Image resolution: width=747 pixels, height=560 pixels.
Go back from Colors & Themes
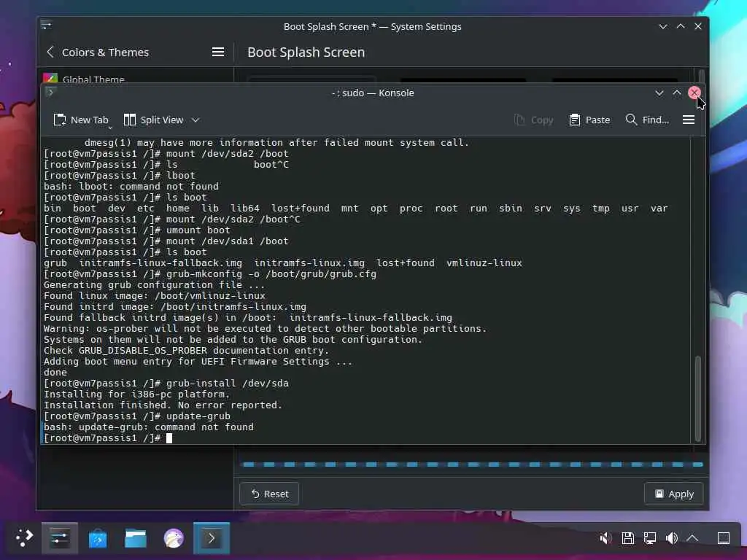[50, 52]
